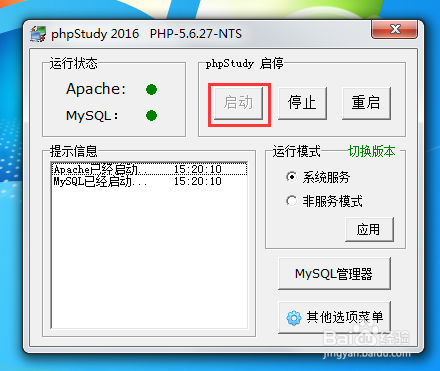The image size is (440, 371).
Task: Click the phpStudy app icon in title bar
Action: (x=38, y=34)
